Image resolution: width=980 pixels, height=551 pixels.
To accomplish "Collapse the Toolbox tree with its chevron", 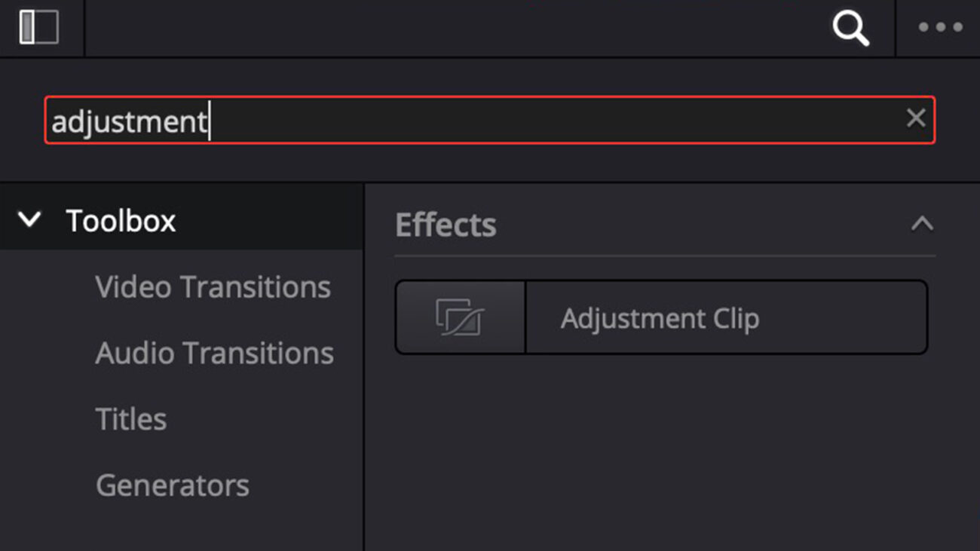I will click(x=30, y=219).
